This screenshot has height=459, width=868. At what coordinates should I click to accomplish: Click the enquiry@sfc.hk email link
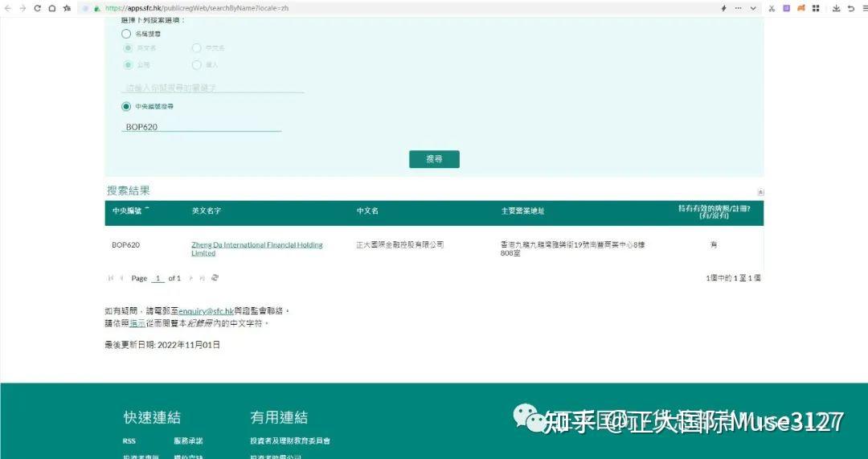(206, 311)
